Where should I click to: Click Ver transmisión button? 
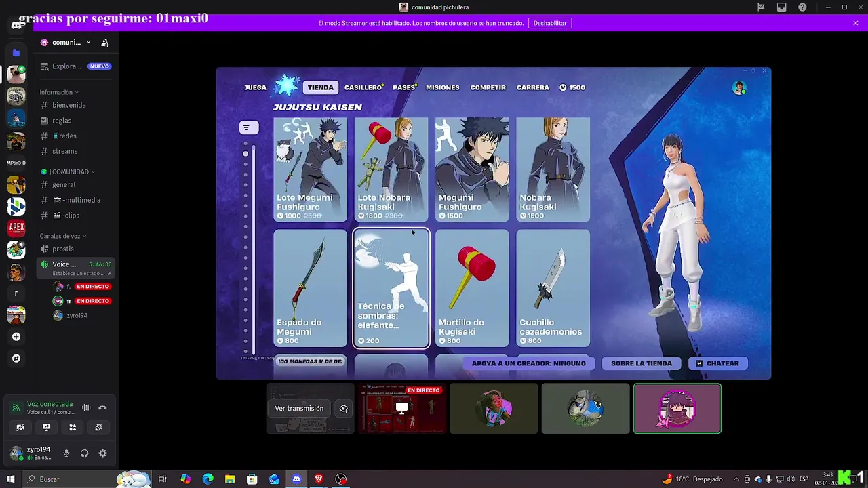click(x=299, y=409)
